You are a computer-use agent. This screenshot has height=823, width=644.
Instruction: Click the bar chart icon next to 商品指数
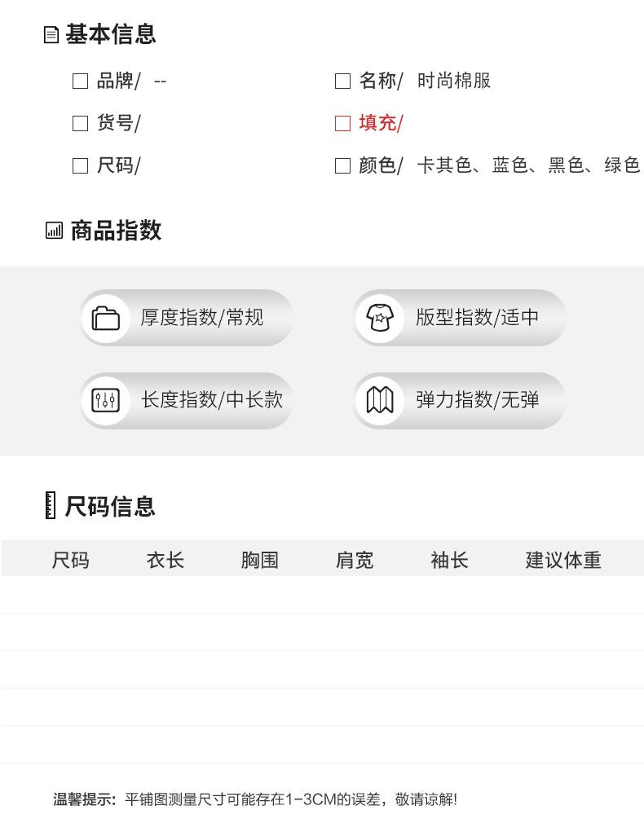(x=54, y=231)
